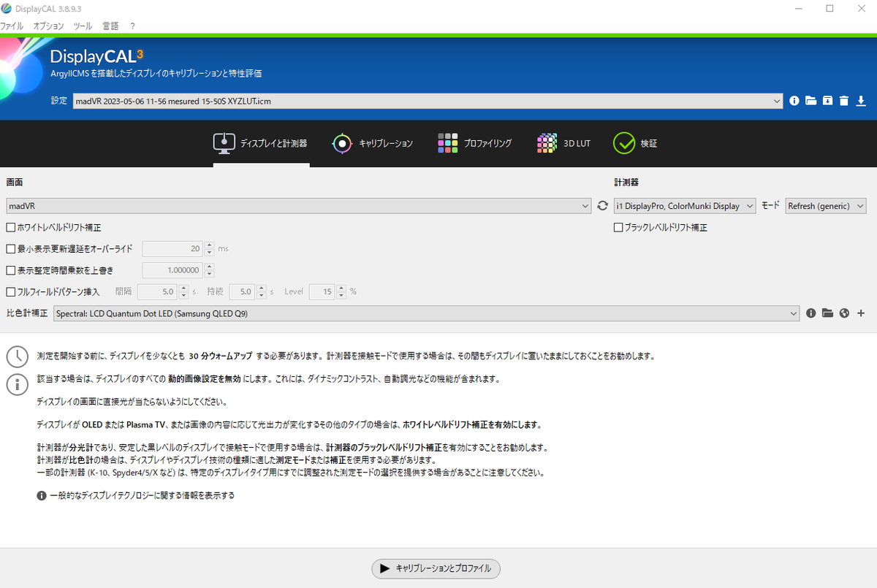Enable ホワイトレベルドリフト補正 checkbox
The width and height of the screenshot is (877, 588).
11,228
